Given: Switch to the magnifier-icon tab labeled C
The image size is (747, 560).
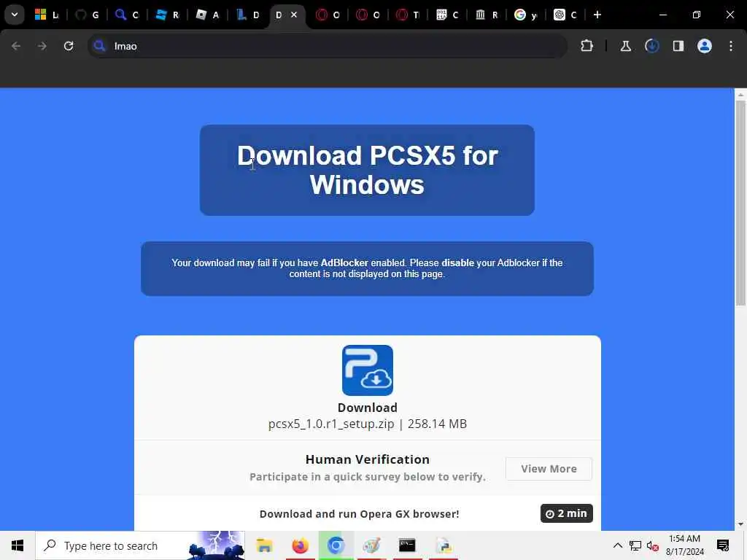Looking at the screenshot, I should [x=127, y=15].
